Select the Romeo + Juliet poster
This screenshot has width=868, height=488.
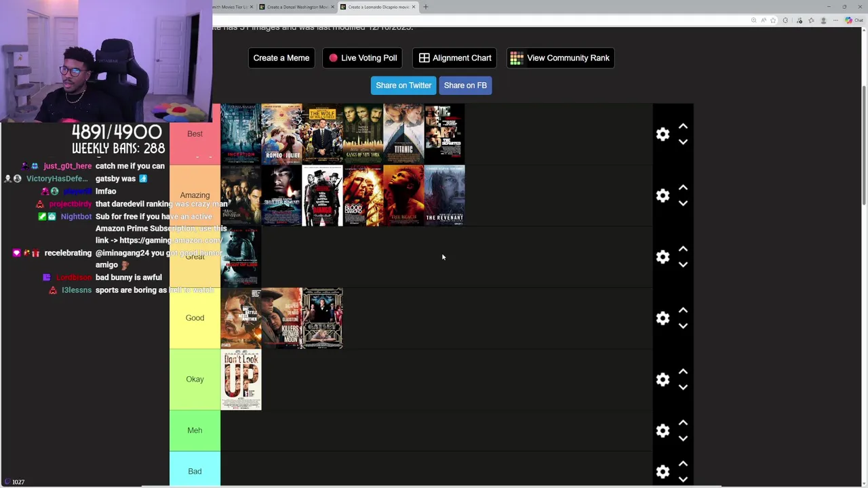pyautogui.click(x=281, y=134)
